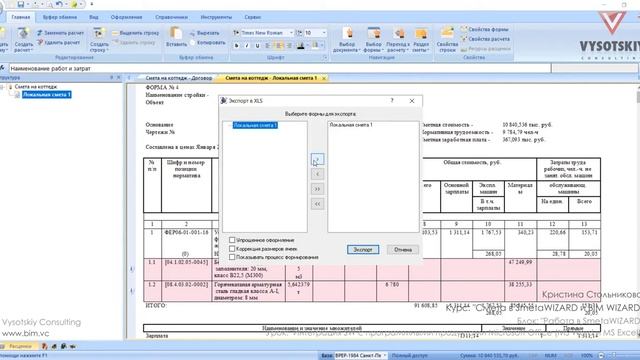Click 'Удалить расчет' in the ribbon

[59, 42]
